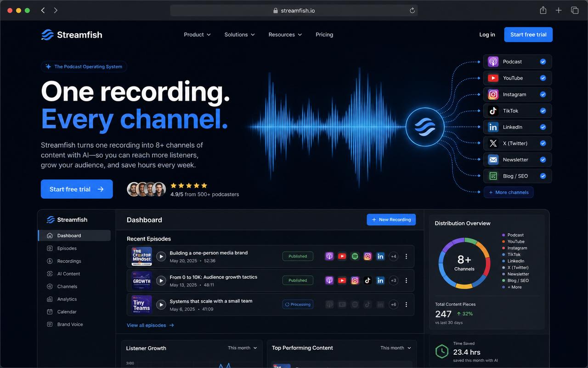Click the streamfish.io address bar
The height and width of the screenshot is (368, 588).
294,10
